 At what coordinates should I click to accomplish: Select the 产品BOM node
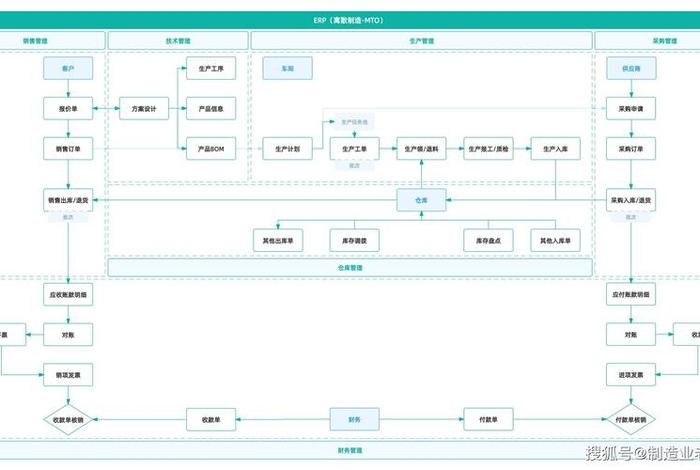pyautogui.click(x=211, y=149)
